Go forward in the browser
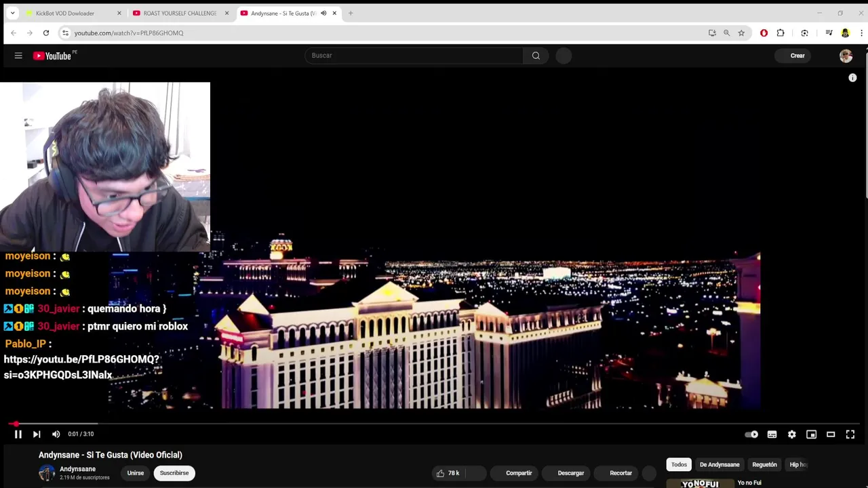Image resolution: width=868 pixels, height=488 pixels. (29, 33)
